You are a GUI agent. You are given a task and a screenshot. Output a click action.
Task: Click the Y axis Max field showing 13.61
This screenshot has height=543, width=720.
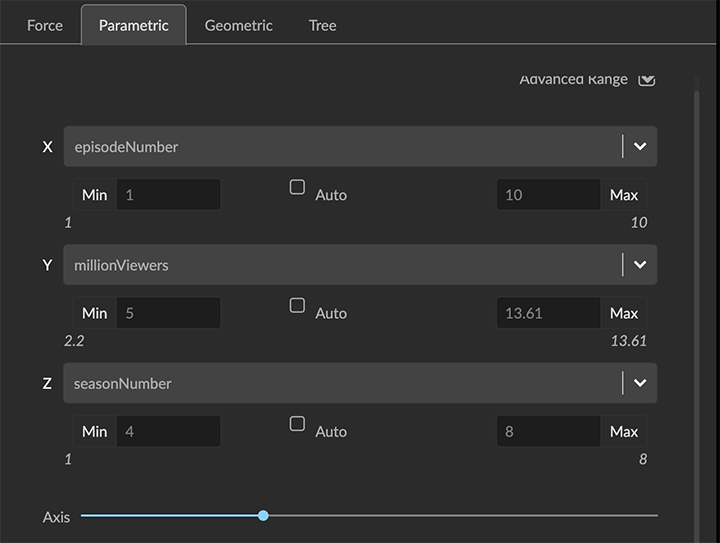click(548, 313)
